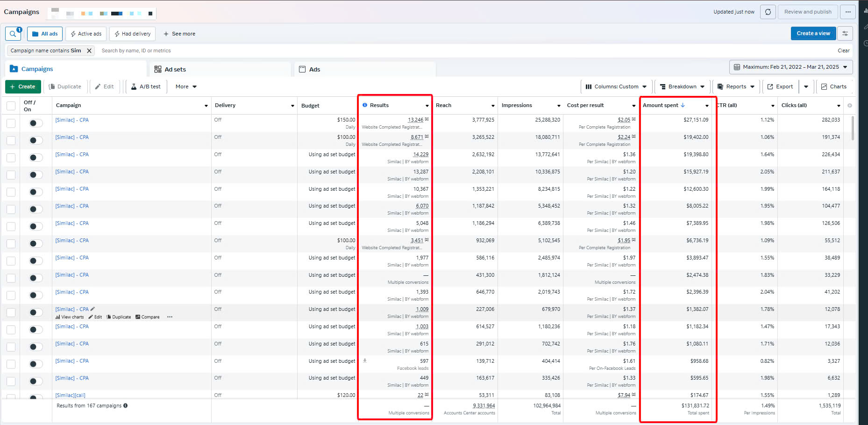Click the Export button
The height and width of the screenshot is (425, 868).
pyautogui.click(x=780, y=86)
